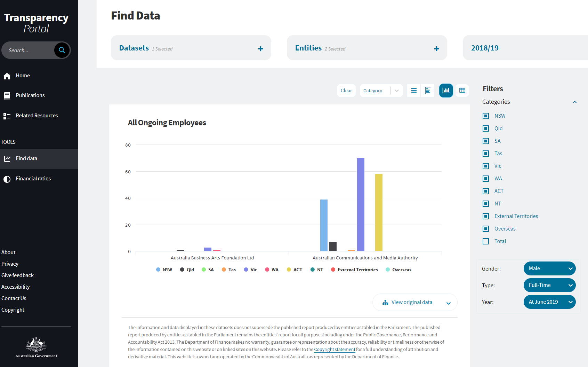Uncheck the Overseas category filter

[x=485, y=228]
